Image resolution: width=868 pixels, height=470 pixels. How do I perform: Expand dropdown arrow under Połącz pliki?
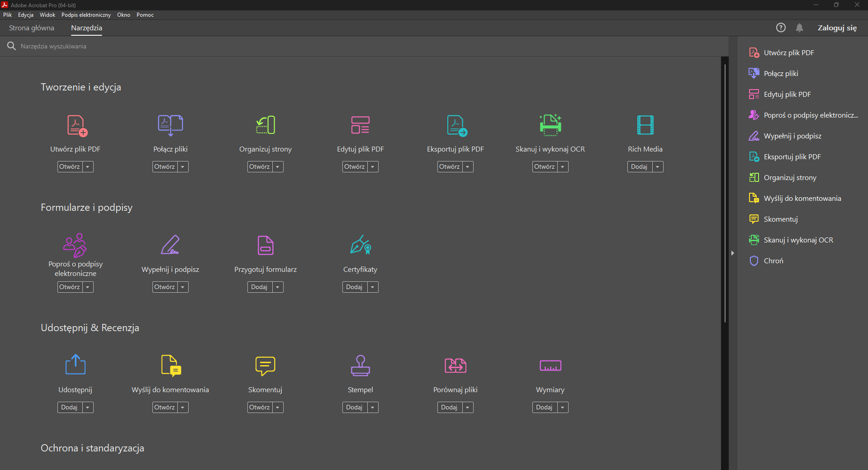pos(183,167)
